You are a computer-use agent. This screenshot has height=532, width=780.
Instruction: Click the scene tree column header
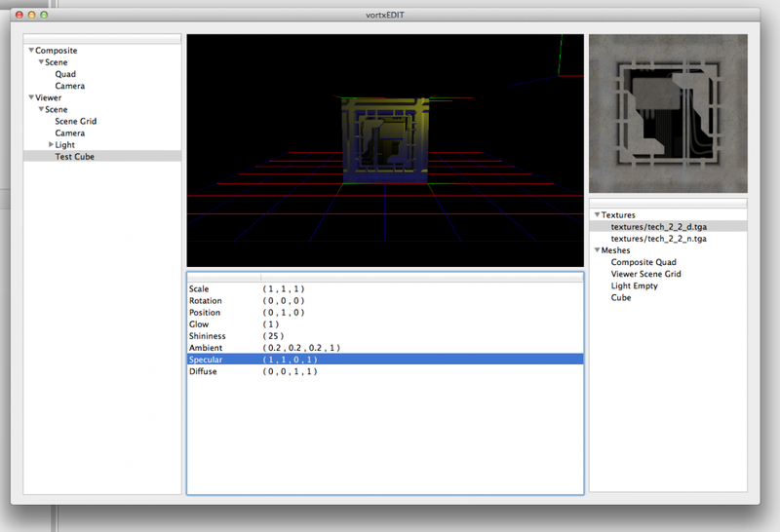click(102, 39)
